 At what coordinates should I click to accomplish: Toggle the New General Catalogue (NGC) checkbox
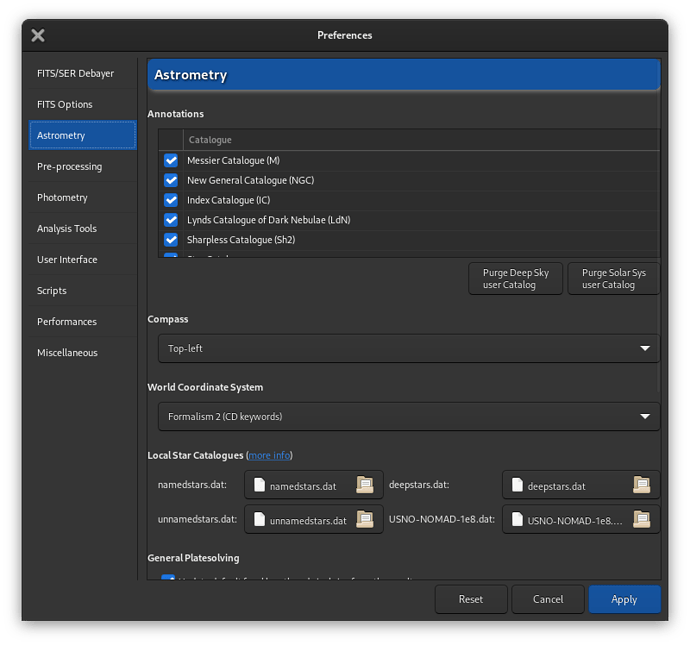click(x=171, y=180)
